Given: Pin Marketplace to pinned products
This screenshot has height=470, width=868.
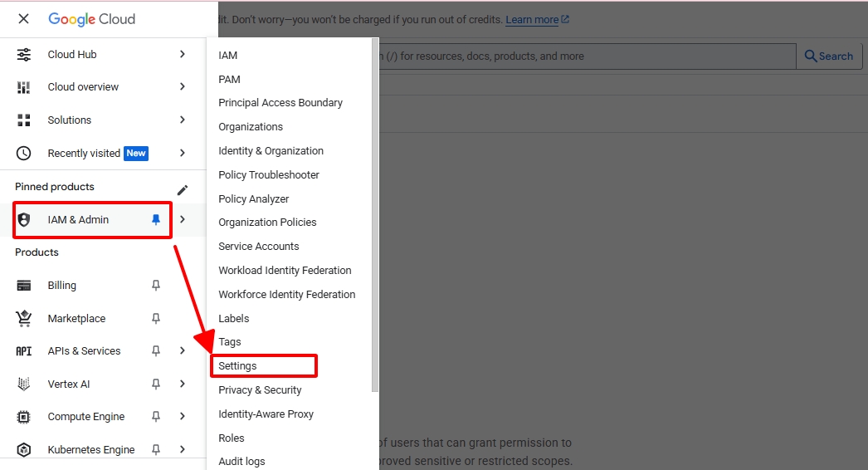Looking at the screenshot, I should click(156, 318).
